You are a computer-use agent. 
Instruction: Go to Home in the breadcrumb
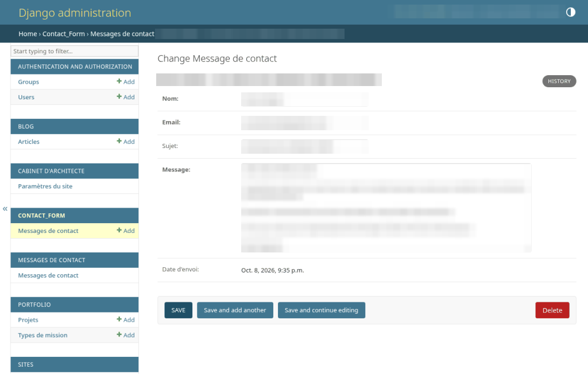[28, 34]
